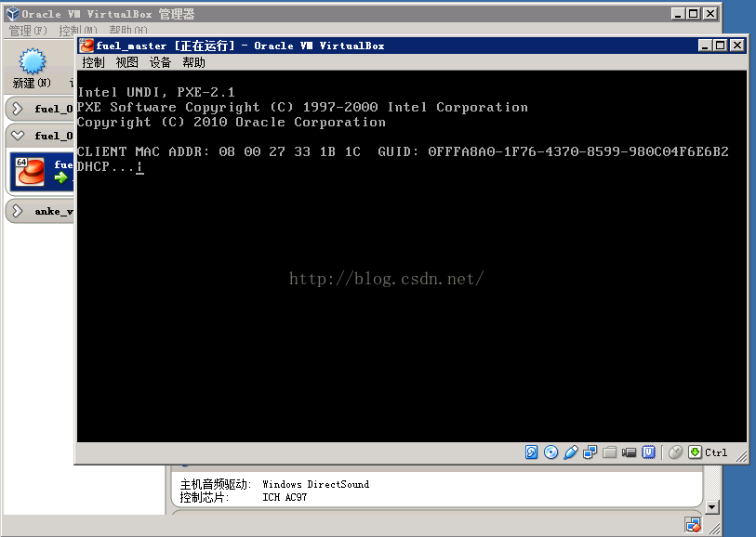Expand the anke_v group chevron
756x537 pixels.
coord(18,211)
